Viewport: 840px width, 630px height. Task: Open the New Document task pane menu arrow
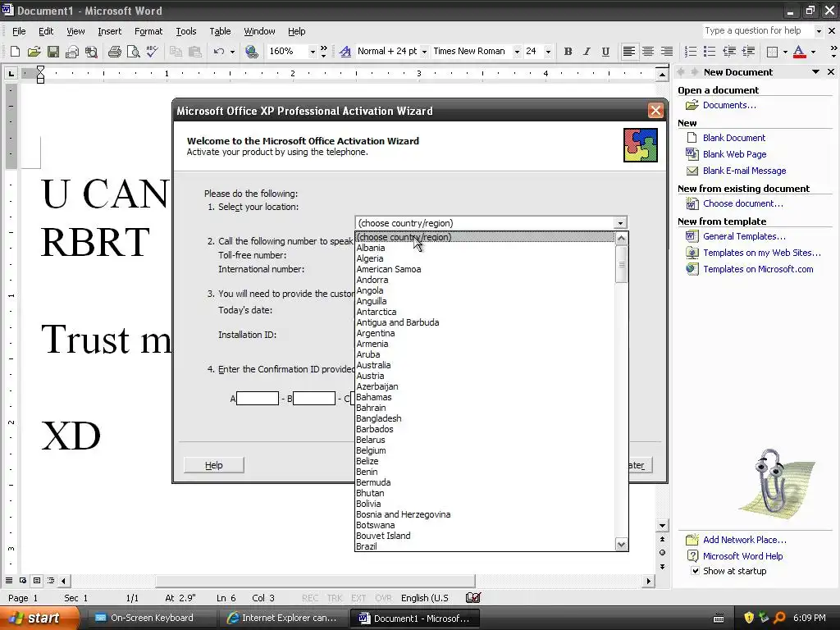[815, 72]
